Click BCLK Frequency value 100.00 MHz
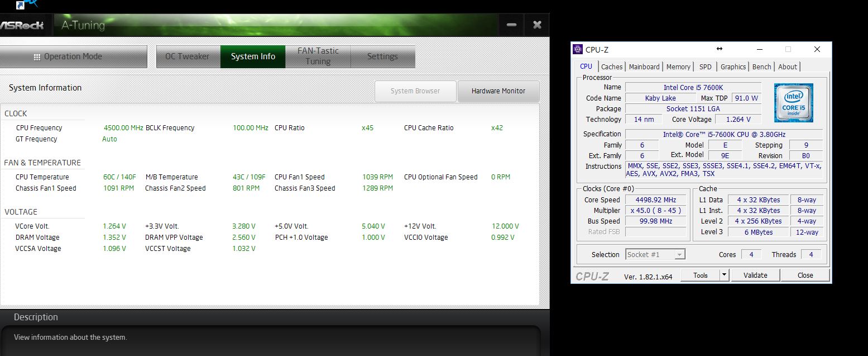 pos(251,127)
